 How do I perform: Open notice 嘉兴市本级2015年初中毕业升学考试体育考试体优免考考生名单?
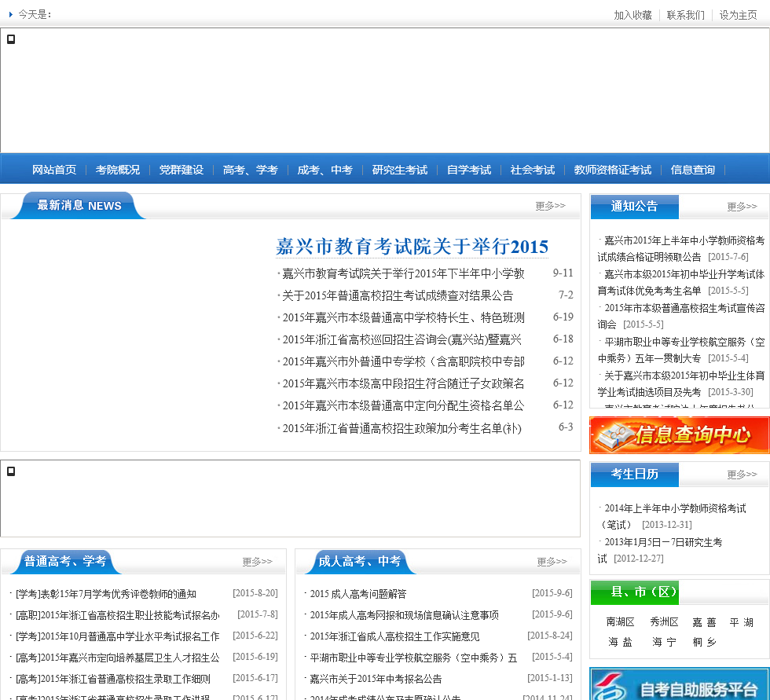click(x=680, y=282)
